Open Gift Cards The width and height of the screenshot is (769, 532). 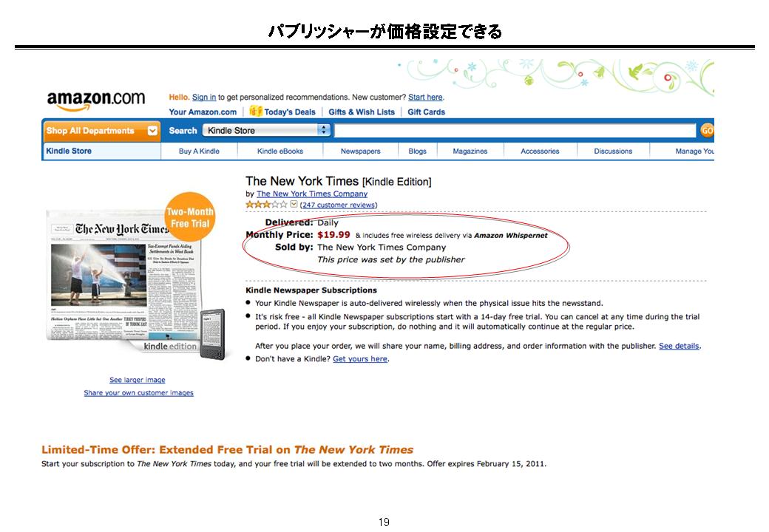(x=426, y=112)
